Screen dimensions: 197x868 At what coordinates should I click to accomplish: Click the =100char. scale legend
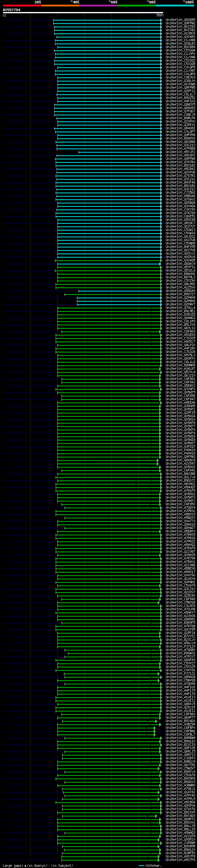[150, 866]
